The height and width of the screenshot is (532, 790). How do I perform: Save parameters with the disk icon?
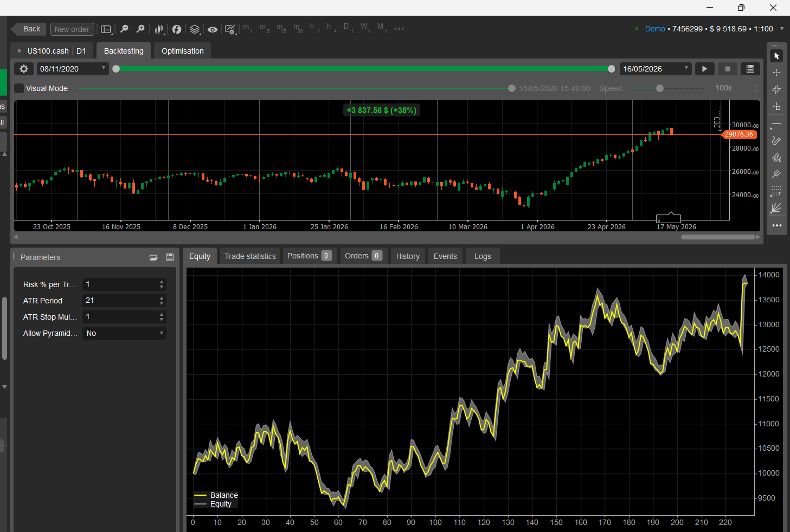tap(170, 257)
